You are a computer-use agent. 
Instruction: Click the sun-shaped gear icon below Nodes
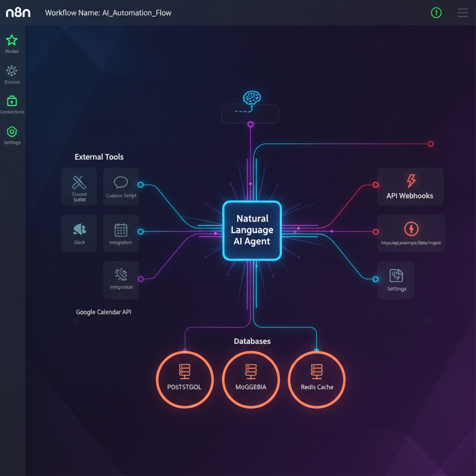[x=12, y=71]
